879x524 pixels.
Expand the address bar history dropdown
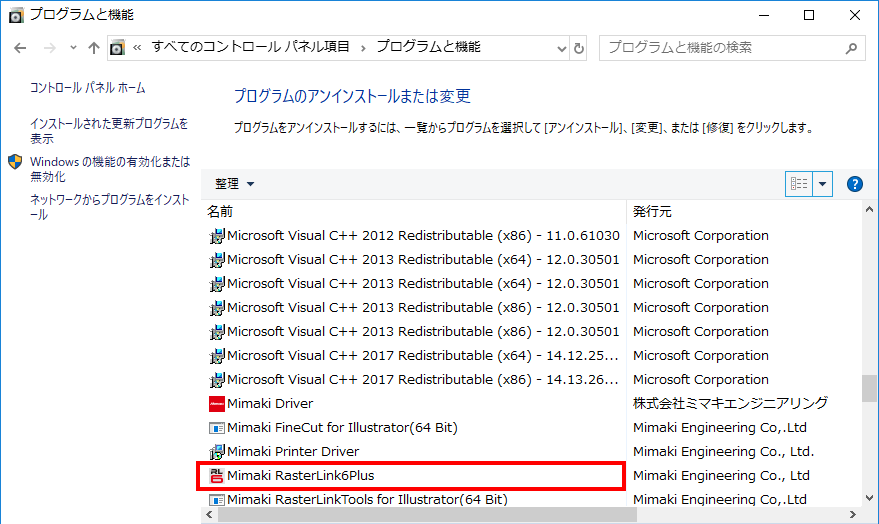point(562,49)
